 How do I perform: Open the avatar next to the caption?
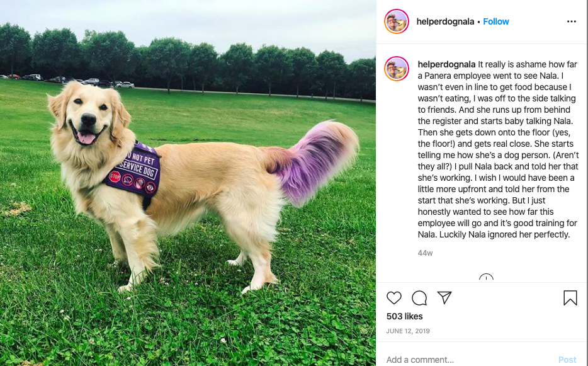(x=397, y=69)
